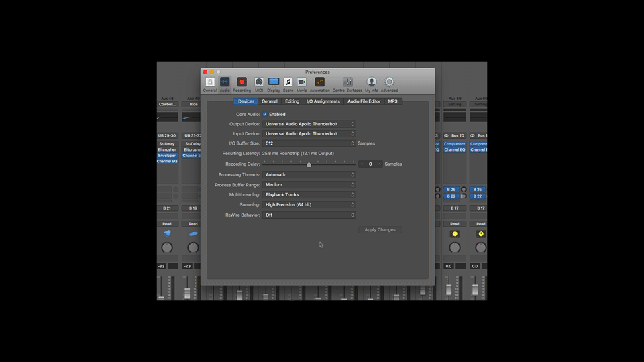Click the pan knob on Aux 59 strip
The image size is (644, 362).
[455, 247]
